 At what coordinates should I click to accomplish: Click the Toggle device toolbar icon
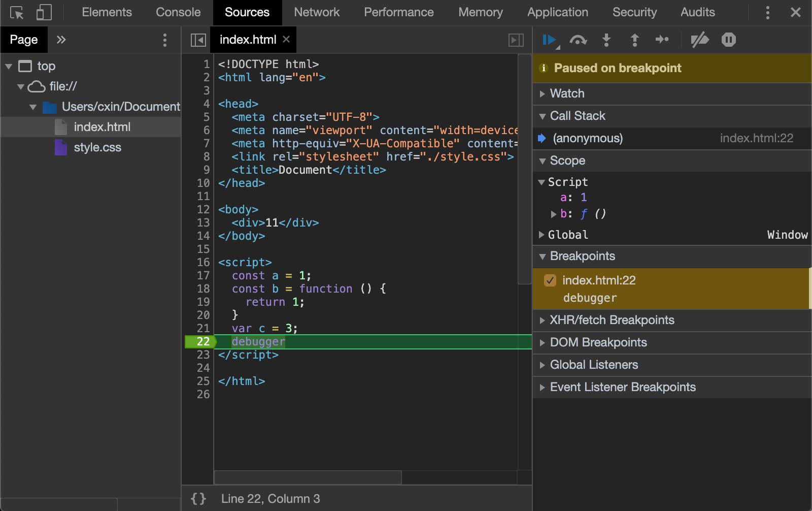[x=44, y=12]
